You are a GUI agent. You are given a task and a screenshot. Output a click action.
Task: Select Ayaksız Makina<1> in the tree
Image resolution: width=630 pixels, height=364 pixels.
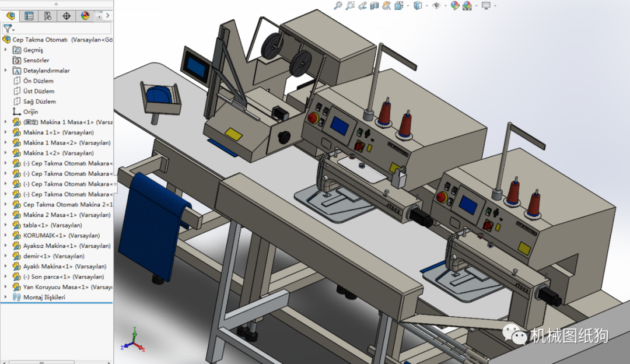pyautogui.click(x=62, y=246)
